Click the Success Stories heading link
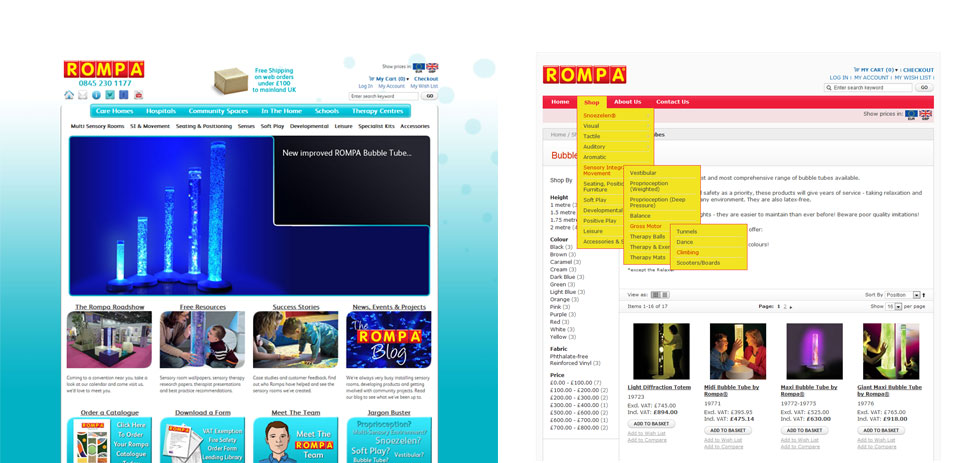 pyautogui.click(x=296, y=307)
